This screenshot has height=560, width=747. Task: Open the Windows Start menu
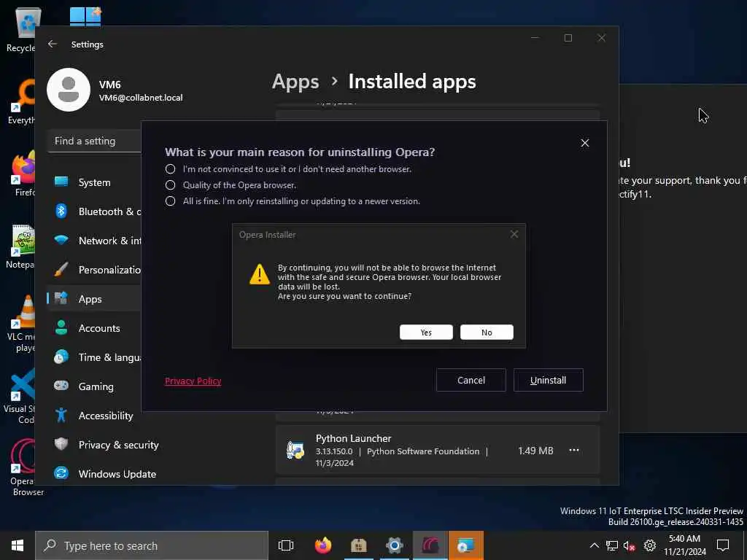point(18,545)
